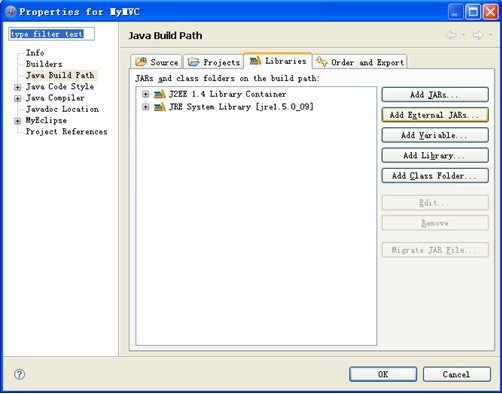Expand the MyEclipse tree node
Screen dimensions: 502x394
pyautogui.click(x=18, y=121)
